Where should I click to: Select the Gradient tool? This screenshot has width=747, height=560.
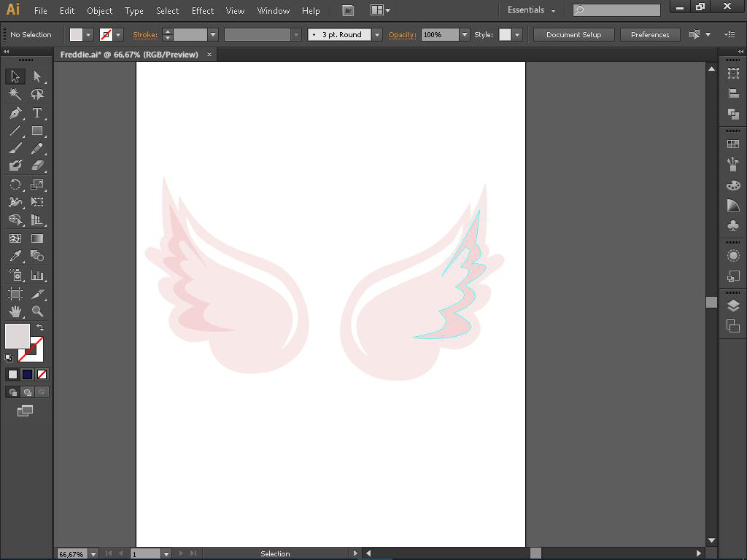point(37,238)
